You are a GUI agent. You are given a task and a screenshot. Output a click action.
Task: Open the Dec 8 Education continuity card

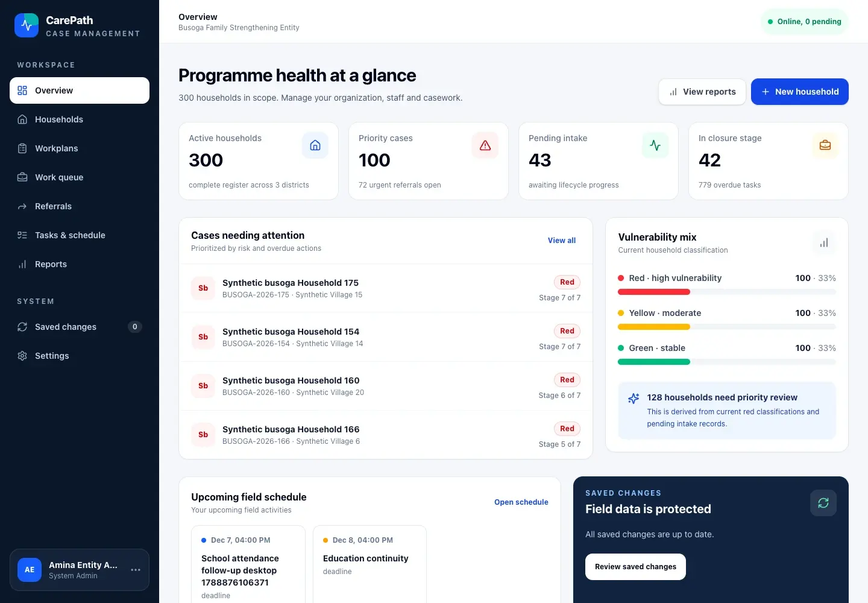pyautogui.click(x=370, y=564)
